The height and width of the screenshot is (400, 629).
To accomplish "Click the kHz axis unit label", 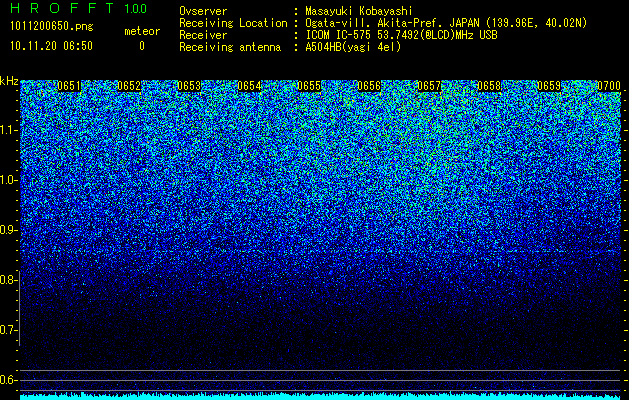I will (9, 81).
